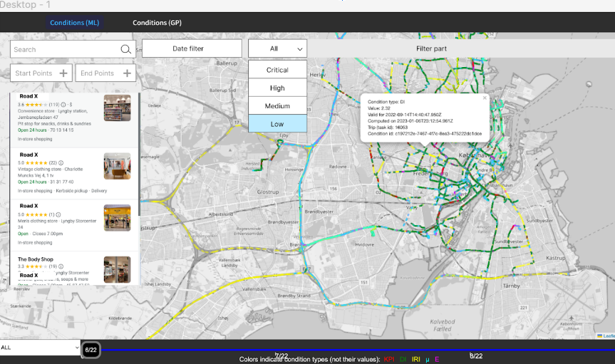Add a start point with plus icon

coord(64,73)
